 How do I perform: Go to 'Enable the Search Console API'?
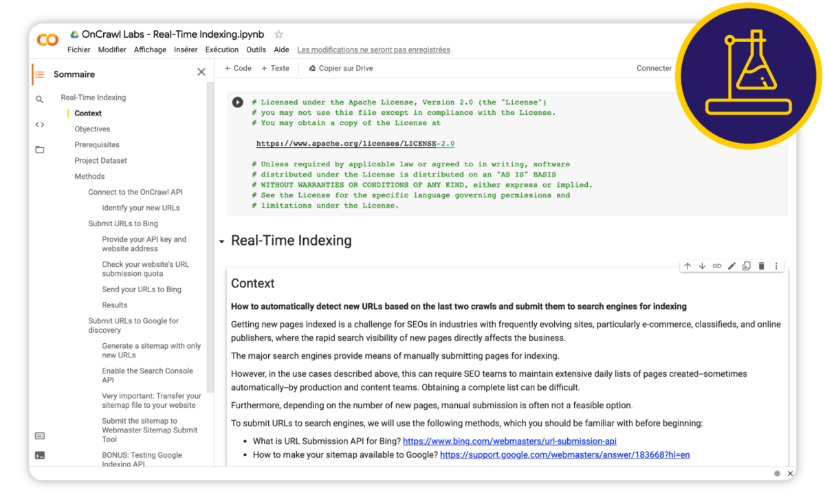[x=148, y=375]
